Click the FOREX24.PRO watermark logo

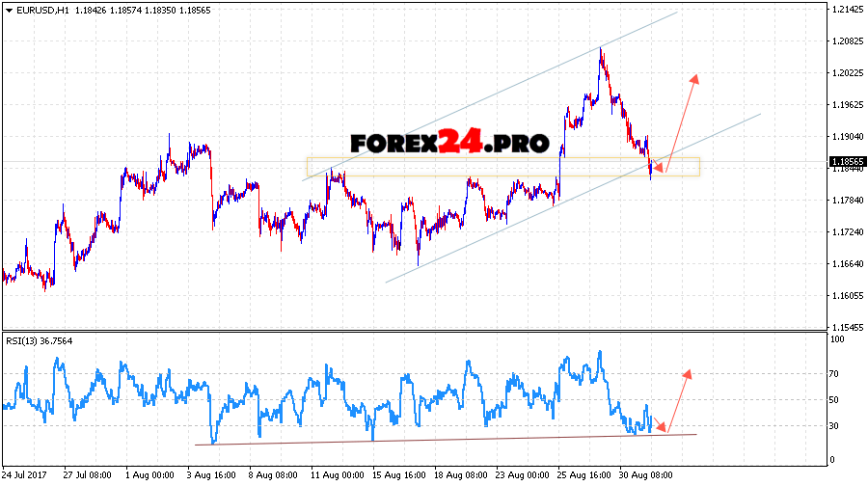click(x=449, y=144)
